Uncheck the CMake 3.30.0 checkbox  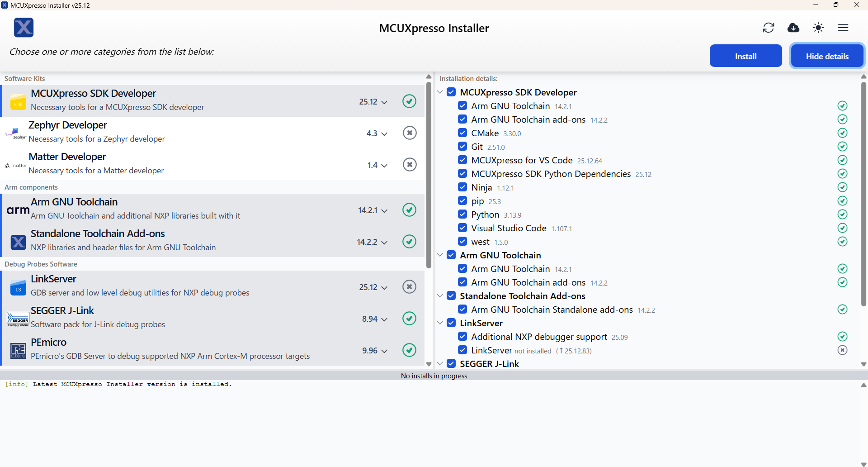[x=462, y=133]
